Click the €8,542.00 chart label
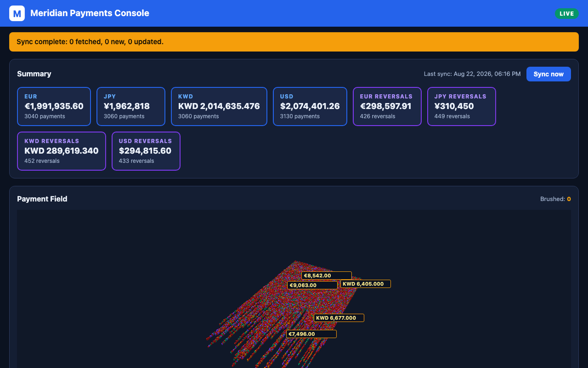Image resolution: width=588 pixels, height=368 pixels. coord(326,276)
